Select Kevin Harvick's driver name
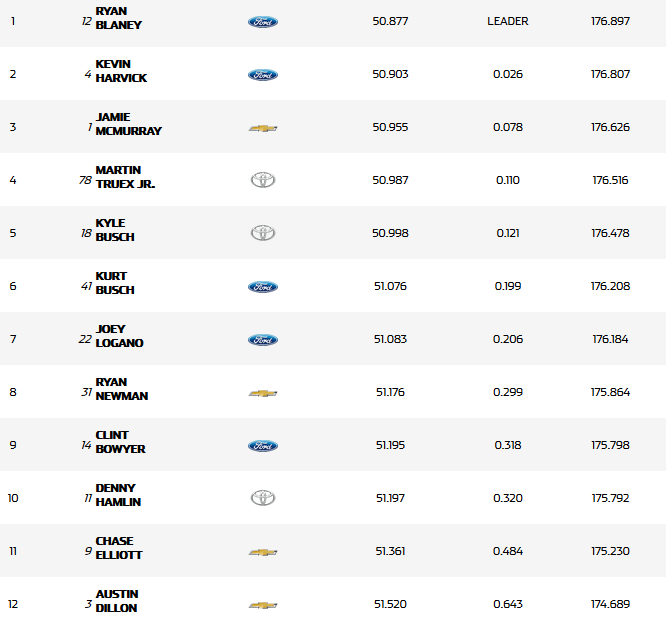 click(120, 71)
